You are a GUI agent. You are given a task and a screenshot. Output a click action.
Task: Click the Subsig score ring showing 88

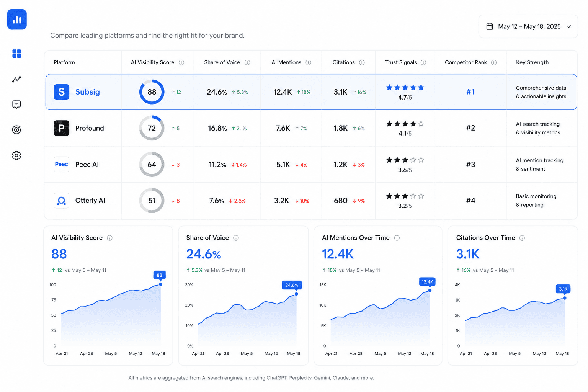152,92
